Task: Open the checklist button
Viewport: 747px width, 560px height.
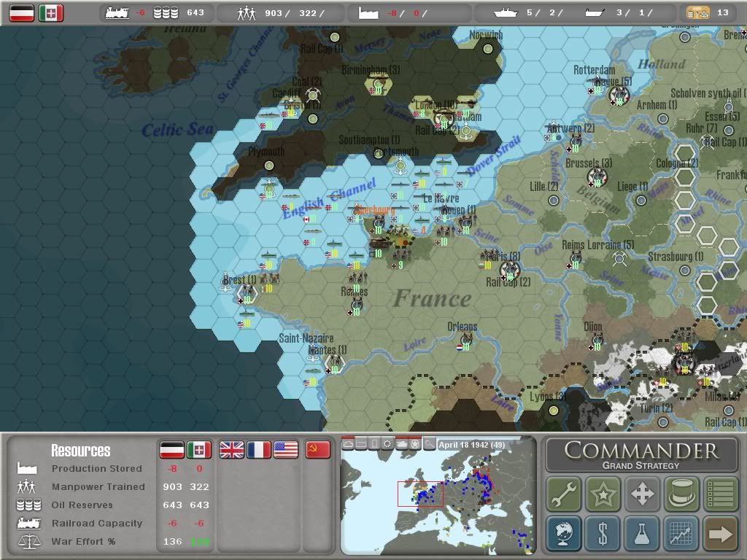Action: pos(720,494)
